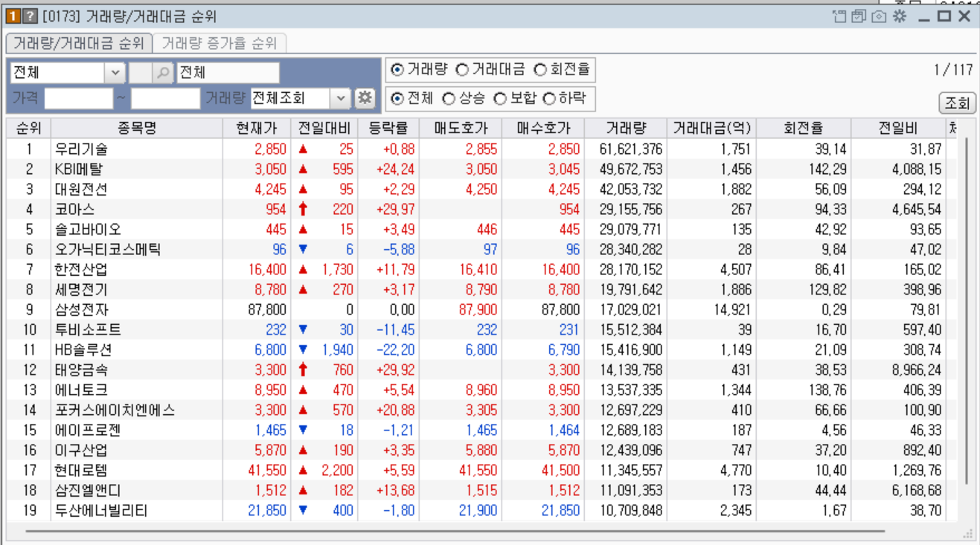The image size is (980, 545).
Task: Open title bar settings gear icon
Action: pos(900,16)
